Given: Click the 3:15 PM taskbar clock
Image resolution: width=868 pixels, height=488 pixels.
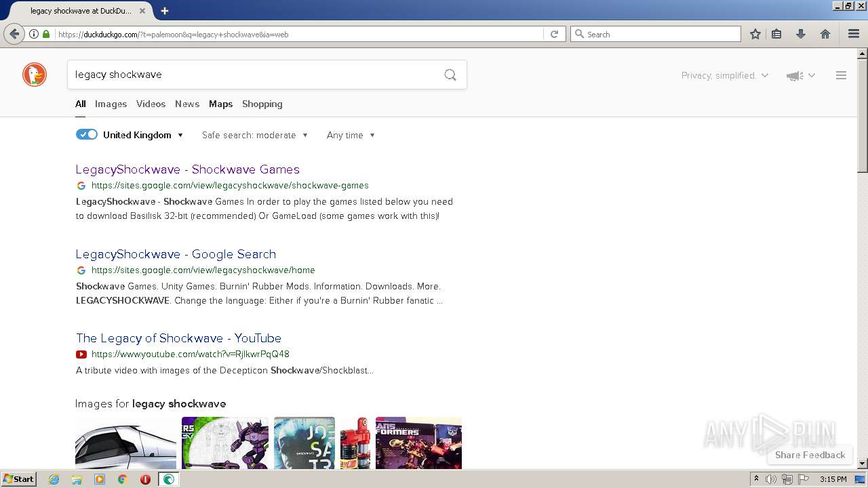Looking at the screenshot, I should (833, 479).
